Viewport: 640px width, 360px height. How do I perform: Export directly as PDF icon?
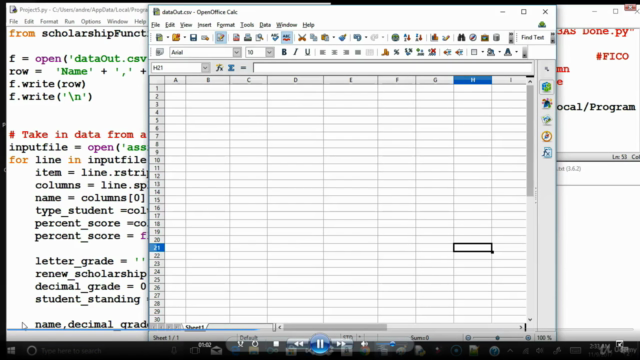(236, 38)
